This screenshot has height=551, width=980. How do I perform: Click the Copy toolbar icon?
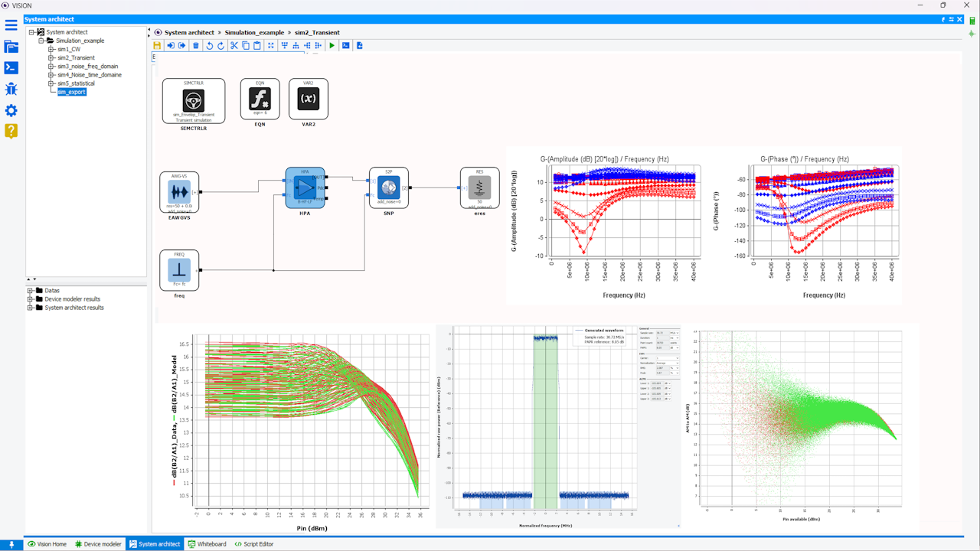246,45
